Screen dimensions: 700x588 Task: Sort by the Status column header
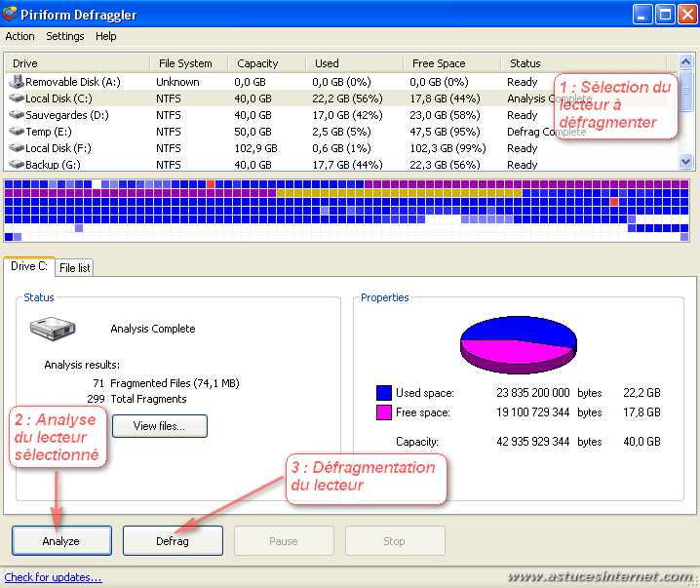point(583,63)
